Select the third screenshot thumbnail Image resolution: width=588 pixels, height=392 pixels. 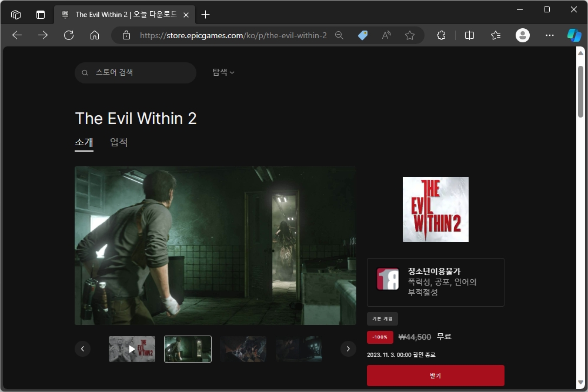[243, 349]
